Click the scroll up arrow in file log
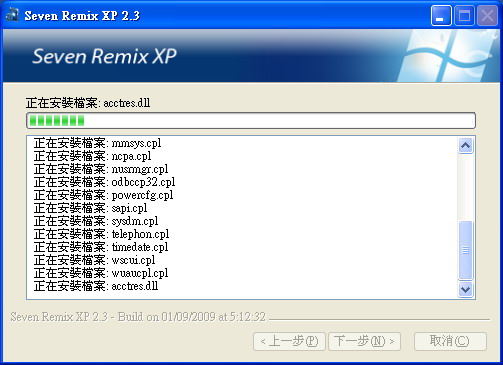503x365 pixels. click(x=465, y=145)
